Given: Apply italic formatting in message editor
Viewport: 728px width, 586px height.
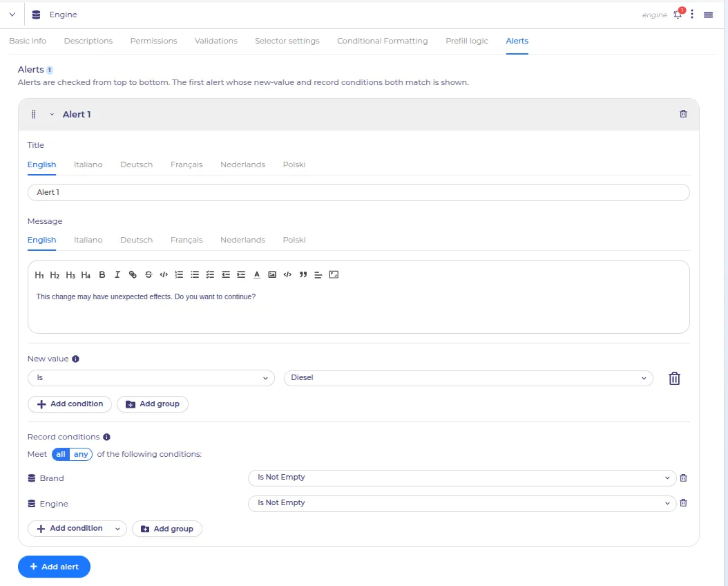Looking at the screenshot, I should pyautogui.click(x=117, y=275).
